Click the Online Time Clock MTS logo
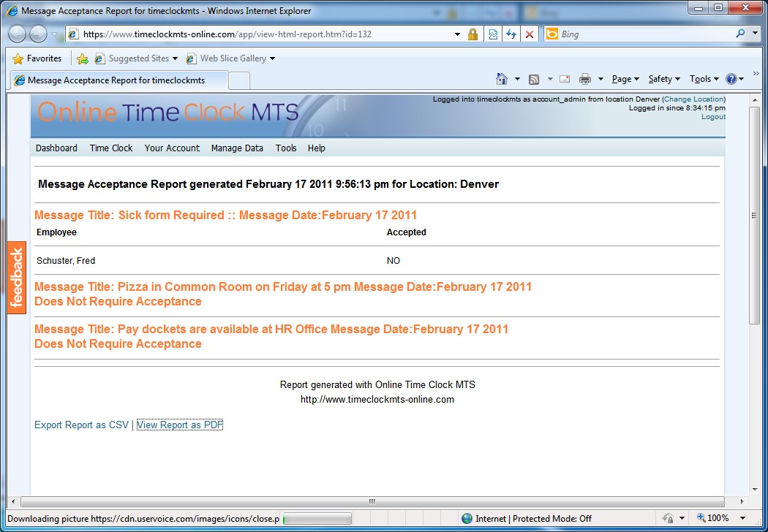 point(168,112)
